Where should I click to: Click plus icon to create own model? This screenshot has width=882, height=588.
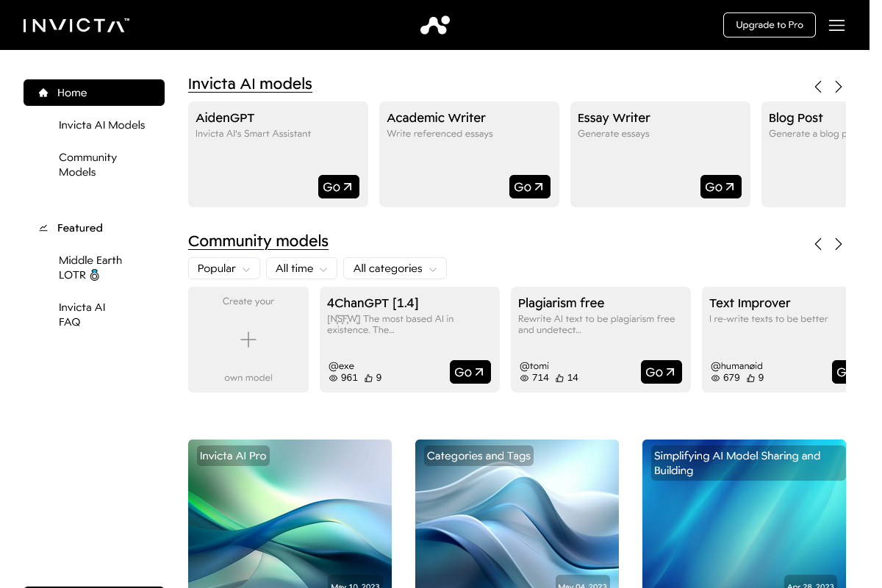tap(248, 340)
